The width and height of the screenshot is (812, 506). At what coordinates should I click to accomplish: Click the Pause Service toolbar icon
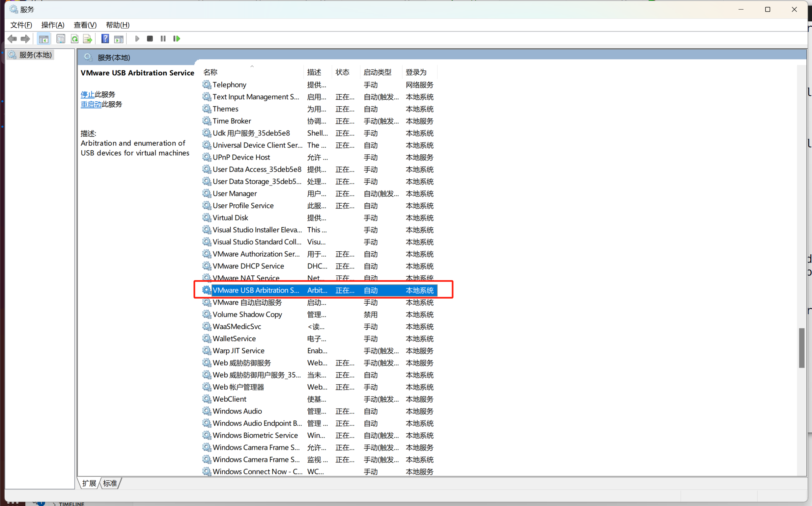pyautogui.click(x=163, y=39)
